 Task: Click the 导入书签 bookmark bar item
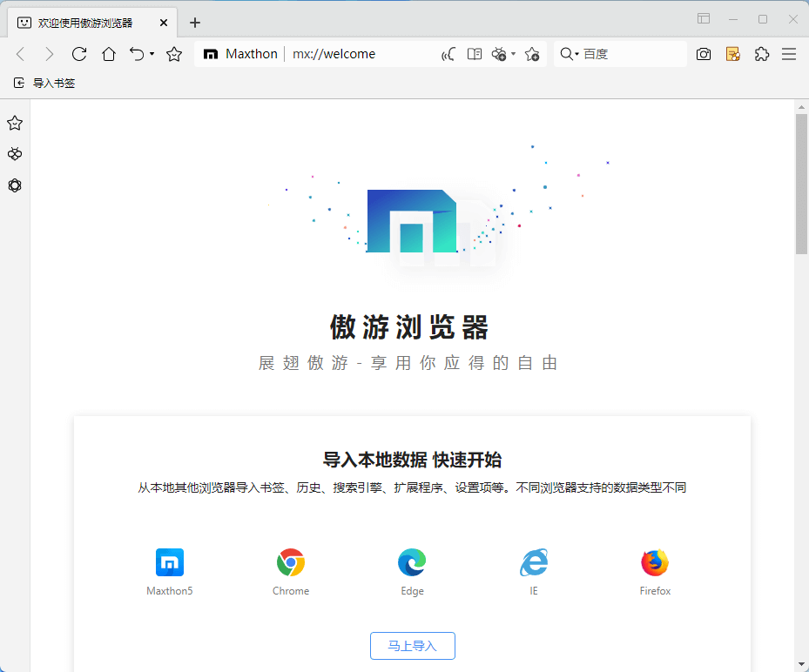pos(44,83)
